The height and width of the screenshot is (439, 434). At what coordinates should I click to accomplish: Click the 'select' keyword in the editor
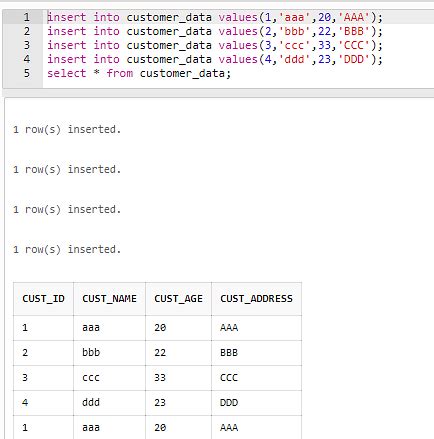tap(67, 73)
